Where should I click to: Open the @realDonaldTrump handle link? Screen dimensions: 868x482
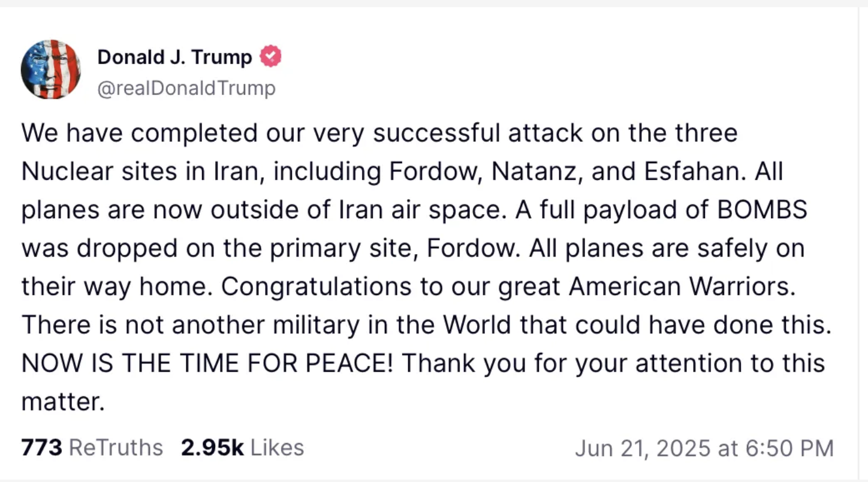click(x=186, y=88)
